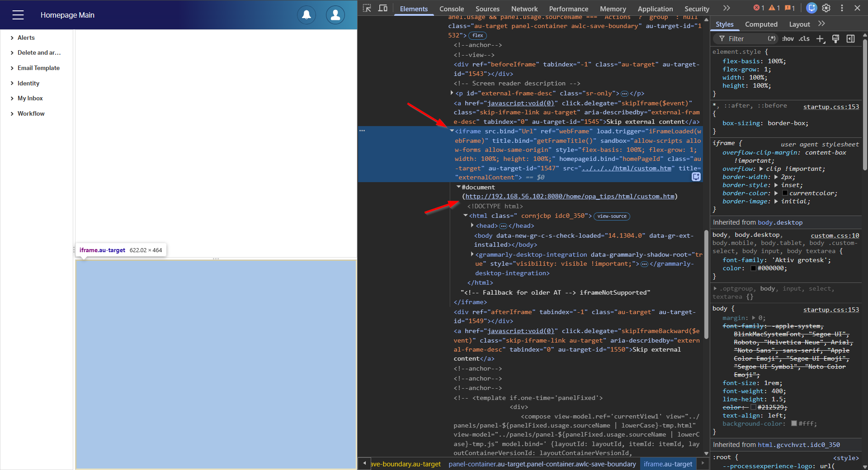Screen dimensions: 868x470
Task: Click the flex badge on panel-container element
Action: [477, 35]
